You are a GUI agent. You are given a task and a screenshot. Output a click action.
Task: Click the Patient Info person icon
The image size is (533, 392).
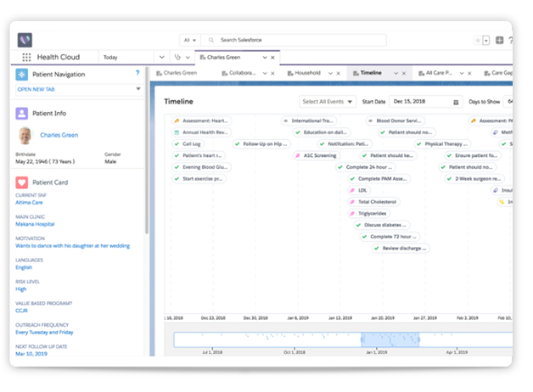pyautogui.click(x=22, y=113)
